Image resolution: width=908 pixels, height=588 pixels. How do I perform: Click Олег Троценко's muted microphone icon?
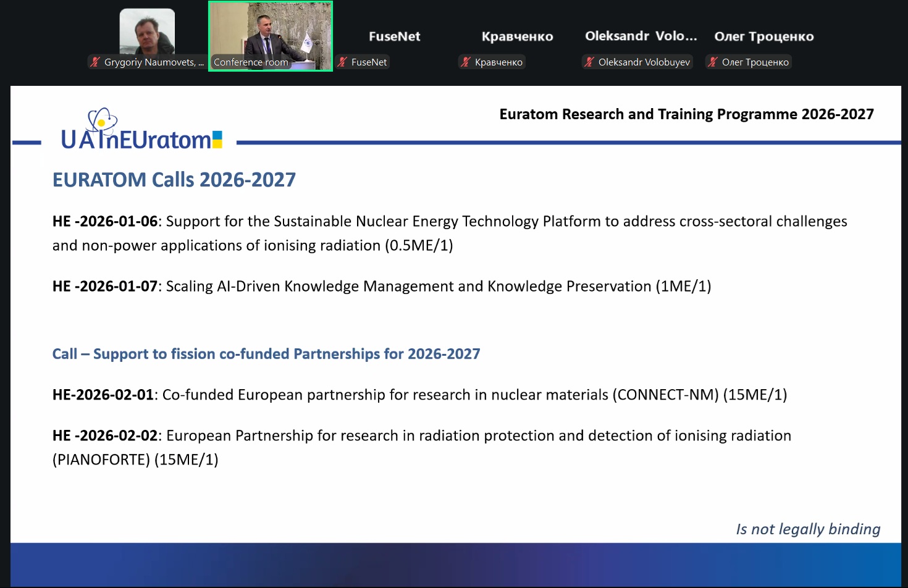tap(713, 62)
